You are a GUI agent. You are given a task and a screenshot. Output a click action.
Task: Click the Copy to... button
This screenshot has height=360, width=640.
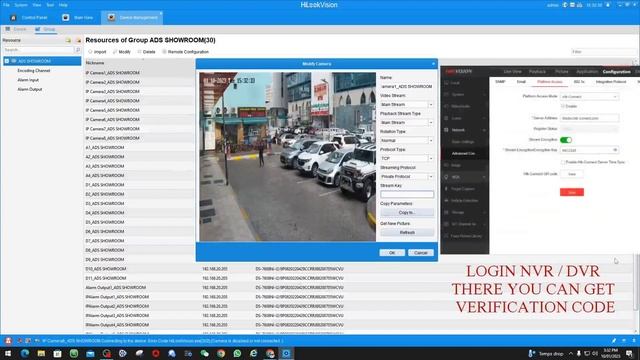click(x=407, y=212)
